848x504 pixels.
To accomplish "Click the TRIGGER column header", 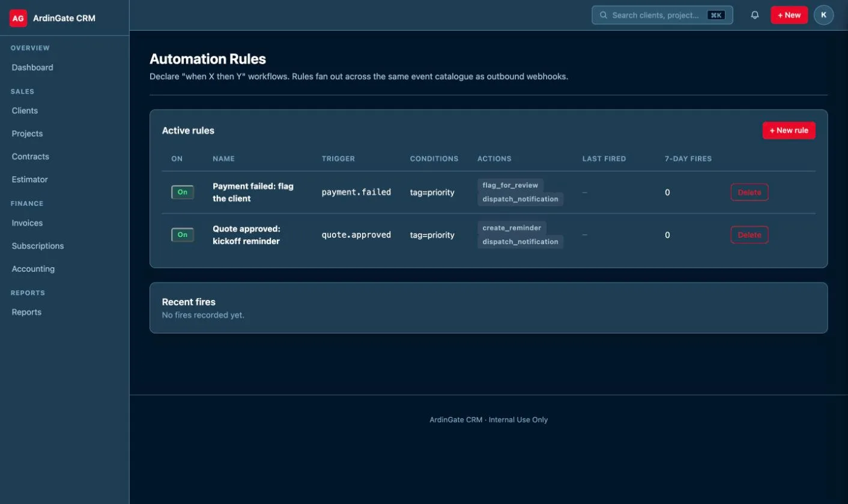I will tap(338, 159).
